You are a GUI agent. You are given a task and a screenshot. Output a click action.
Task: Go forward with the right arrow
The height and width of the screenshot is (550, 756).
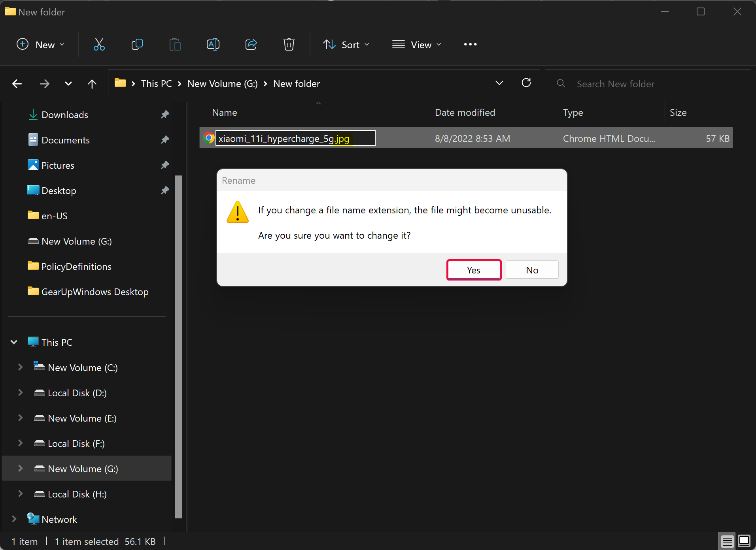coord(45,83)
